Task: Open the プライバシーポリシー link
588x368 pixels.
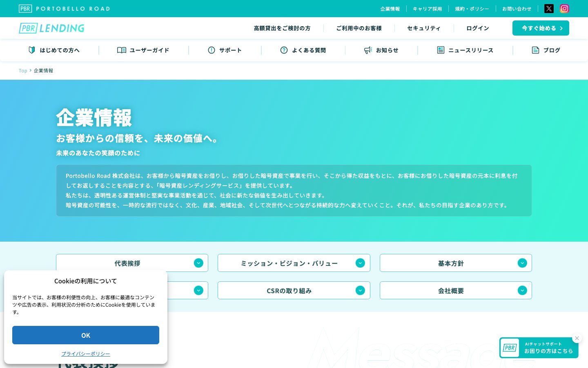Action: coord(86,354)
